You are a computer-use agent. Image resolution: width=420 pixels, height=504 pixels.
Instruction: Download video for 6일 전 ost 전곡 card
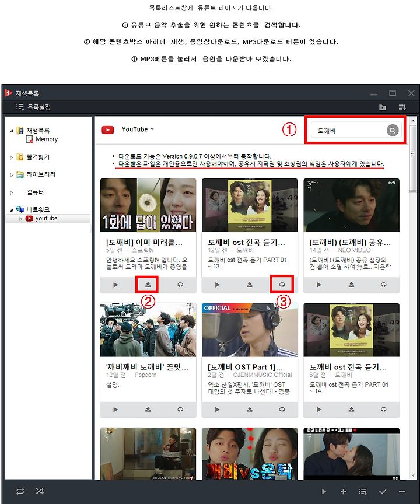pos(352,409)
